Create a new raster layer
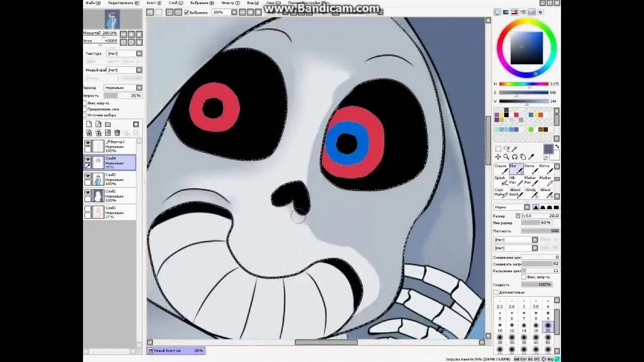Image resolution: width=644 pixels, height=362 pixels. [89, 124]
